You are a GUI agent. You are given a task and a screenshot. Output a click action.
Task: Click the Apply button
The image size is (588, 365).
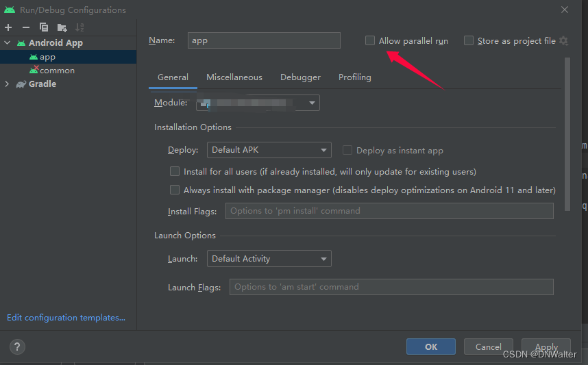coord(546,347)
